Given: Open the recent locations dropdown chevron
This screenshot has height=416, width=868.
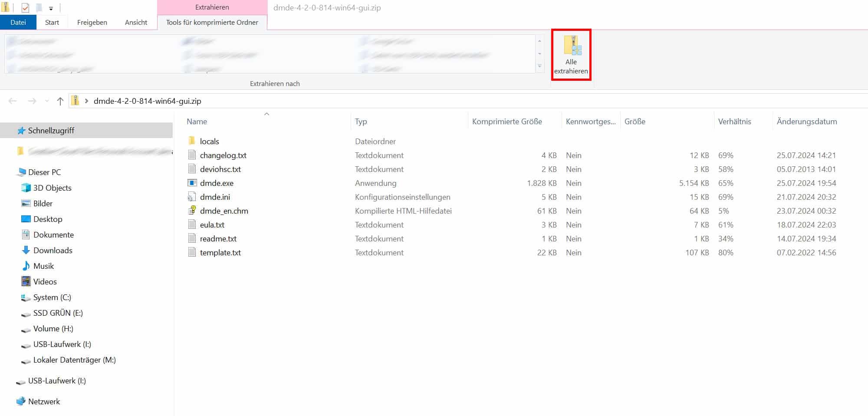Looking at the screenshot, I should tap(47, 101).
